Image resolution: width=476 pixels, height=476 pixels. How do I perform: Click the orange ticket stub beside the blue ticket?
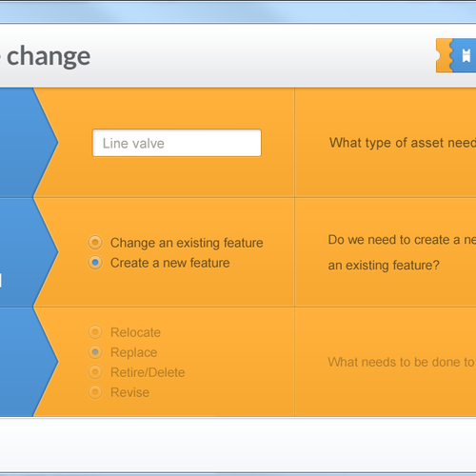(x=445, y=55)
